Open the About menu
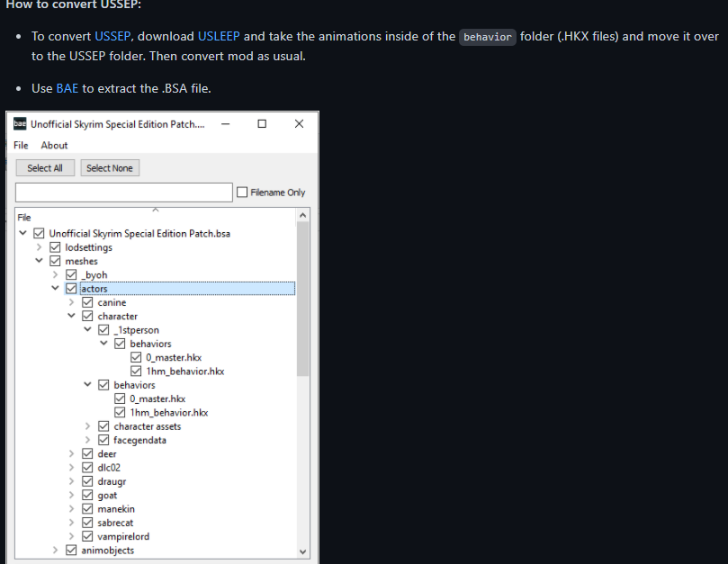 54,146
